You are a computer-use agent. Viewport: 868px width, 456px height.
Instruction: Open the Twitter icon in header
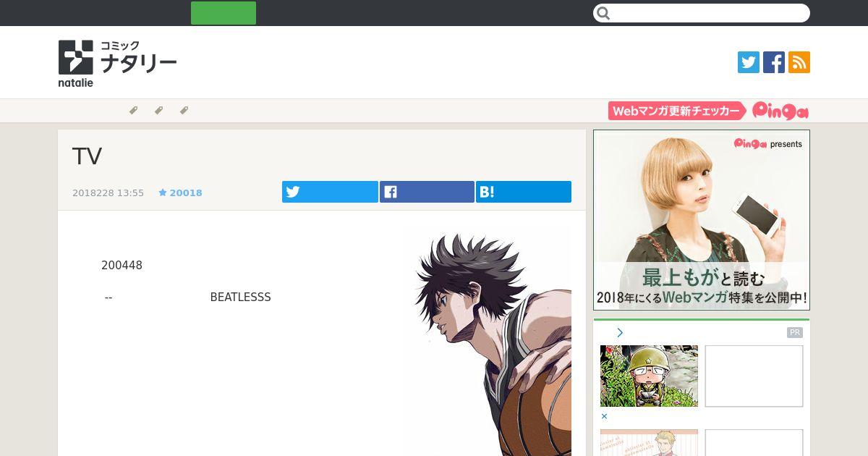[749, 62]
